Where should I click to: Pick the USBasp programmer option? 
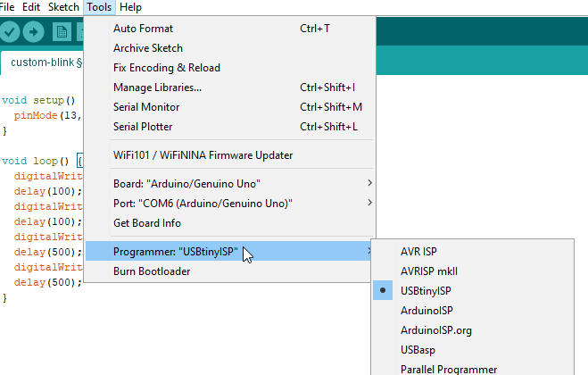(418, 349)
